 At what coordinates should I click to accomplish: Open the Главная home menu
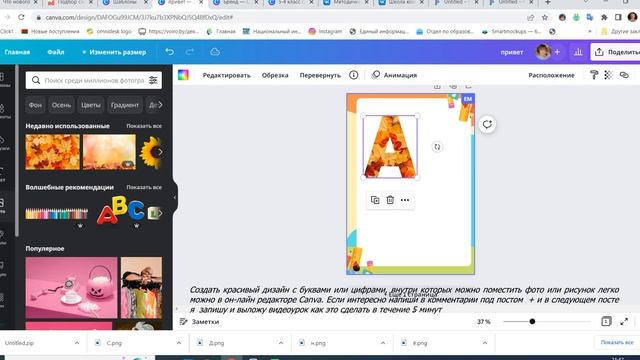tap(17, 52)
